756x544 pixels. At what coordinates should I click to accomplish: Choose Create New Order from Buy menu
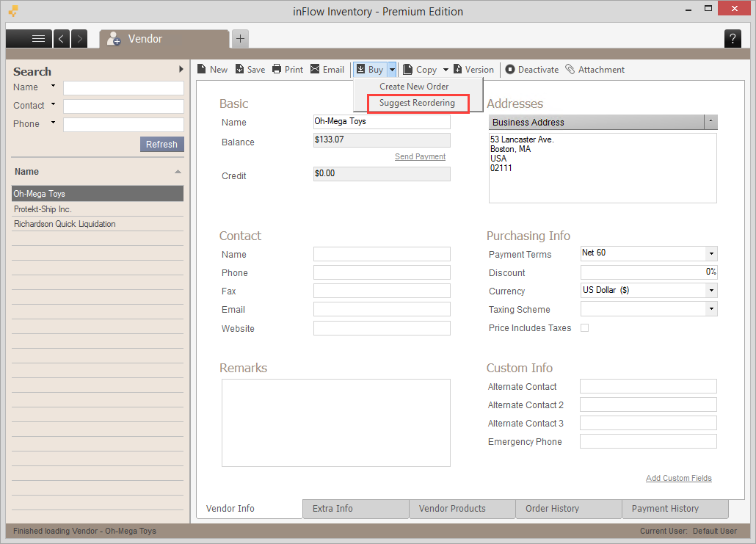click(414, 87)
